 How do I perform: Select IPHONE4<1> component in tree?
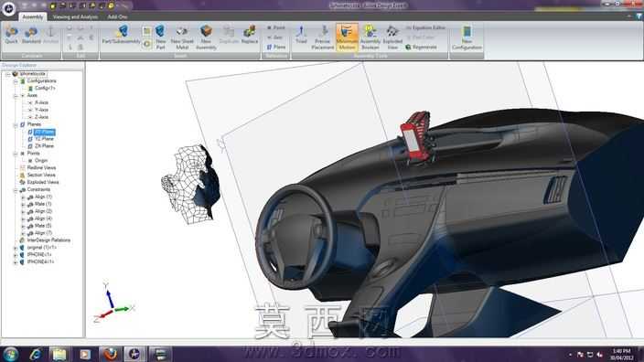click(x=40, y=261)
